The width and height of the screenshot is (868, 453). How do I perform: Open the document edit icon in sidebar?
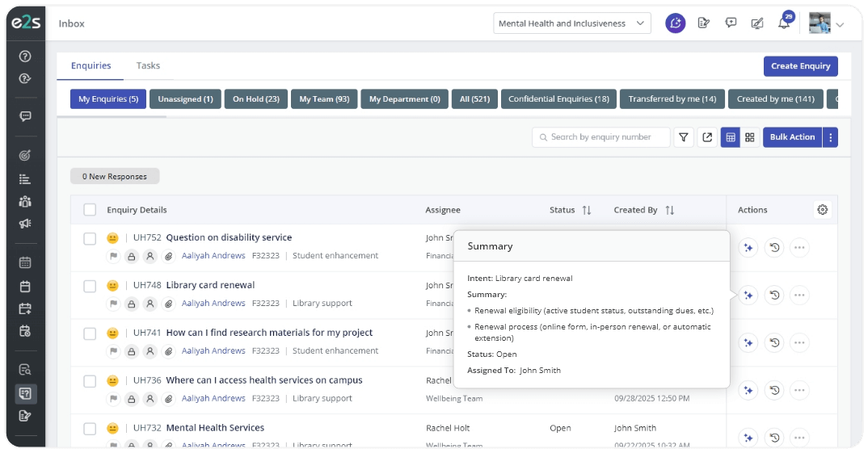pos(25,416)
